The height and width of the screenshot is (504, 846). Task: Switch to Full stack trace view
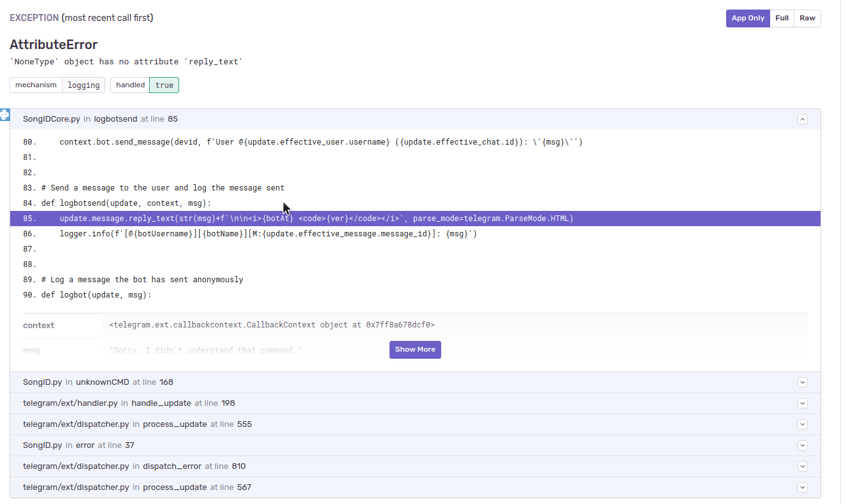[x=782, y=18]
